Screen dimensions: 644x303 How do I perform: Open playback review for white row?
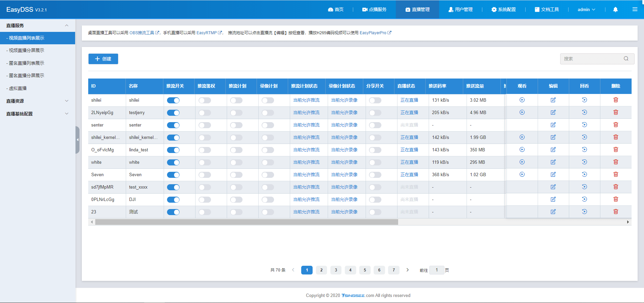pyautogui.click(x=584, y=162)
